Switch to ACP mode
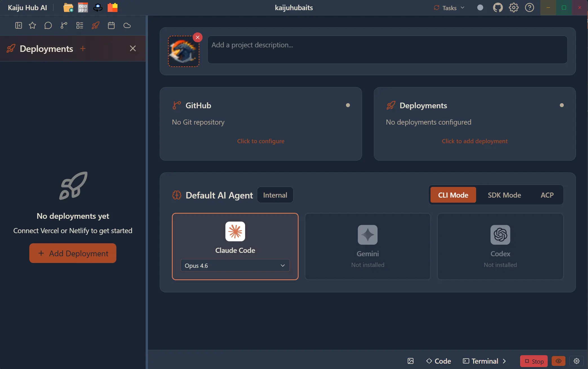Viewport: 588px width, 369px height. point(547,195)
